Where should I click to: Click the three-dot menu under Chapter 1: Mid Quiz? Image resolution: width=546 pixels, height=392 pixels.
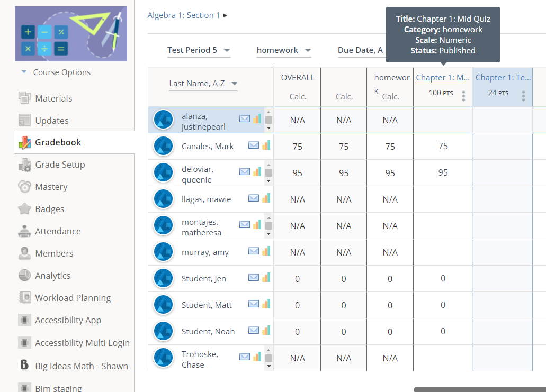(463, 96)
